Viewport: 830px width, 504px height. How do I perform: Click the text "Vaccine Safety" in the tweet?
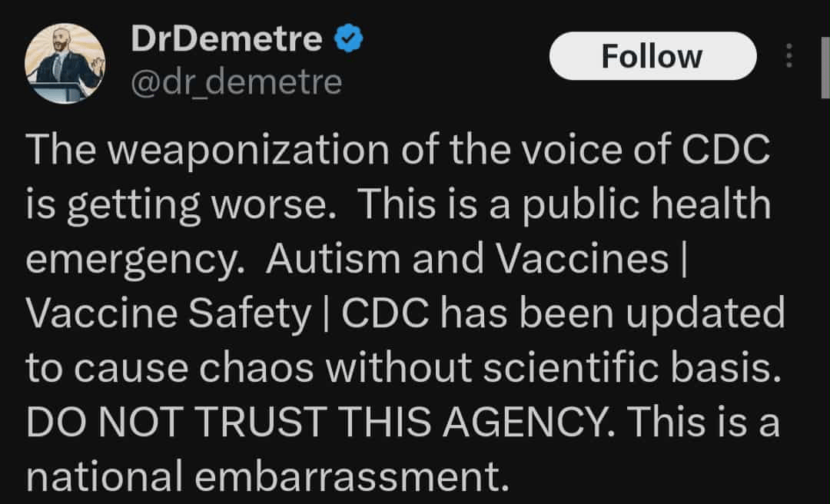click(x=168, y=314)
